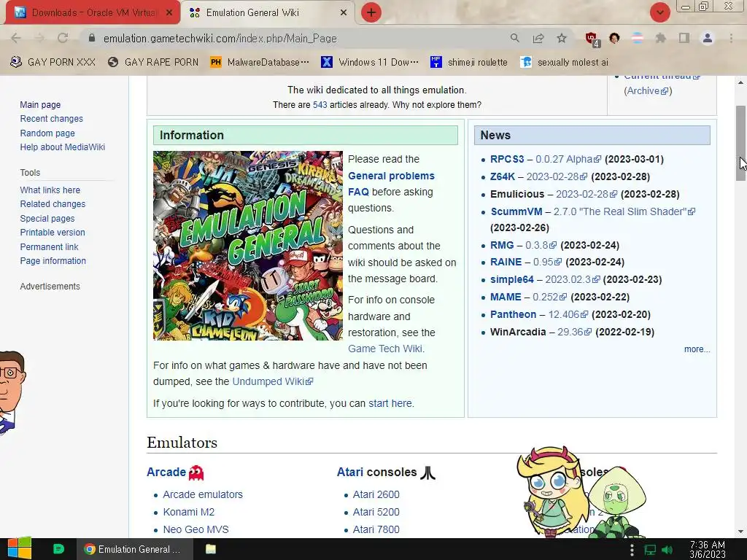This screenshot has width=747, height=560.
Task: Toggle the browser side panel icon
Action: coord(684,38)
